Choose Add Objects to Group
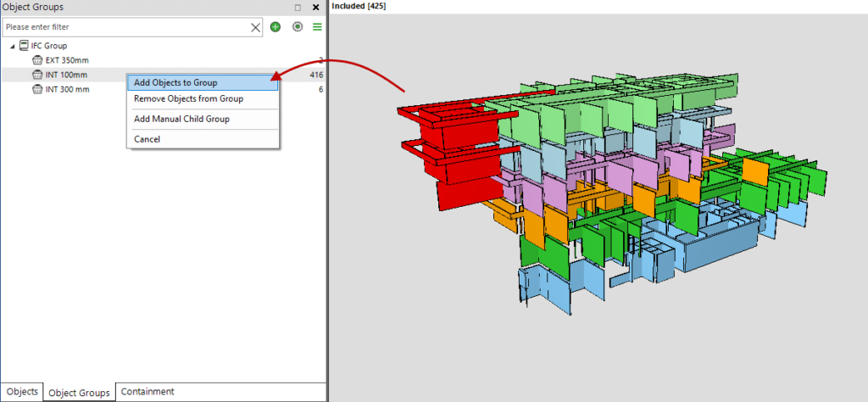The height and width of the screenshot is (402, 868). tap(175, 83)
